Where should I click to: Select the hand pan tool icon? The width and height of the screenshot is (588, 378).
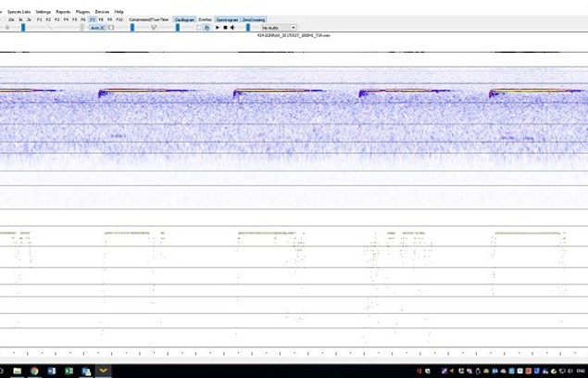206,28
